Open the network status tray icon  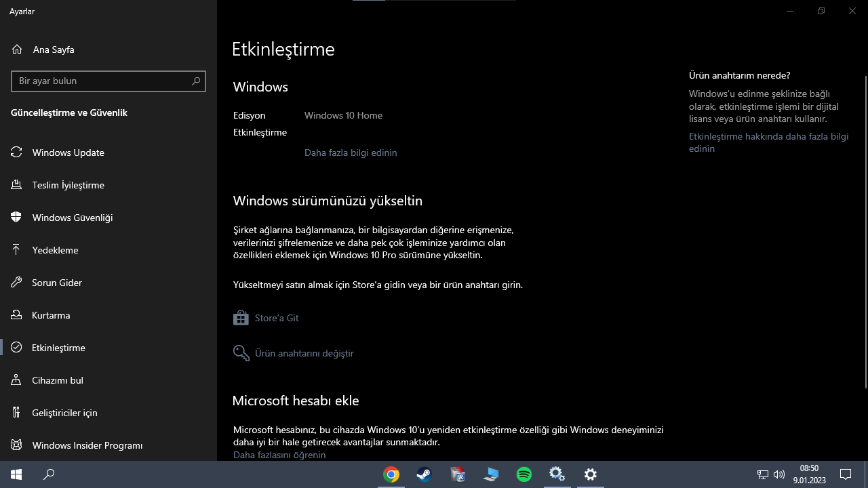click(763, 474)
